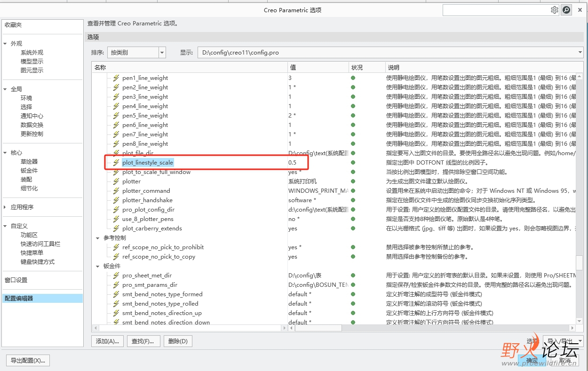588x371 pixels.
Task: Select 收藏夹 in the sidebar
Action: coord(13,25)
